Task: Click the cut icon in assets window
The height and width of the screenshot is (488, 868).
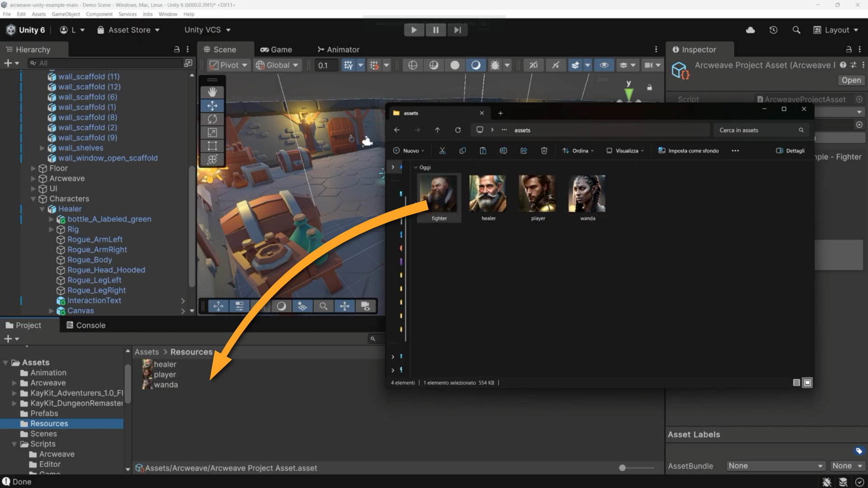Action: point(442,150)
